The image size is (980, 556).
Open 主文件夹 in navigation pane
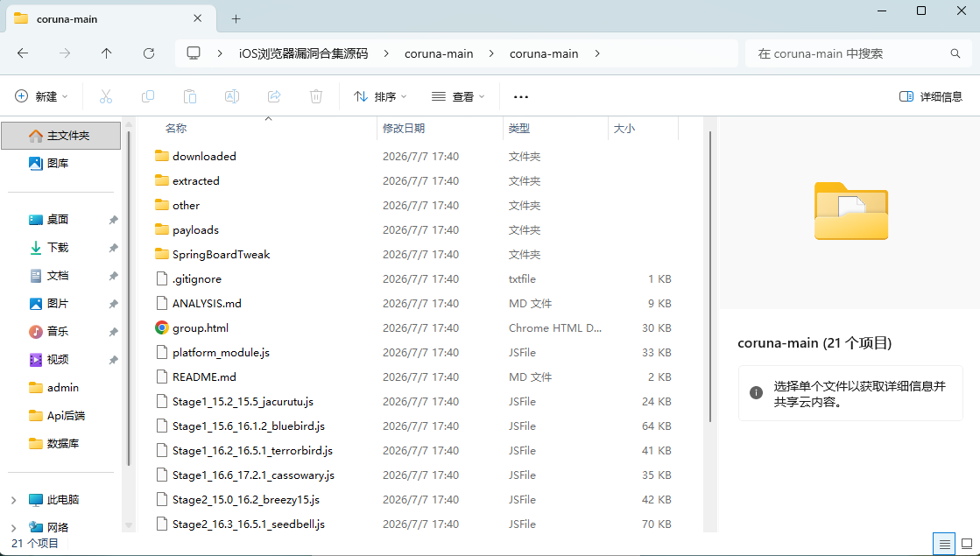click(60, 136)
